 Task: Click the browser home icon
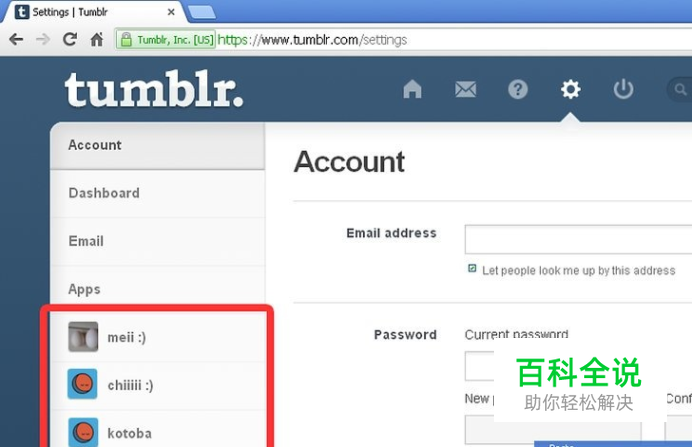coord(97,39)
